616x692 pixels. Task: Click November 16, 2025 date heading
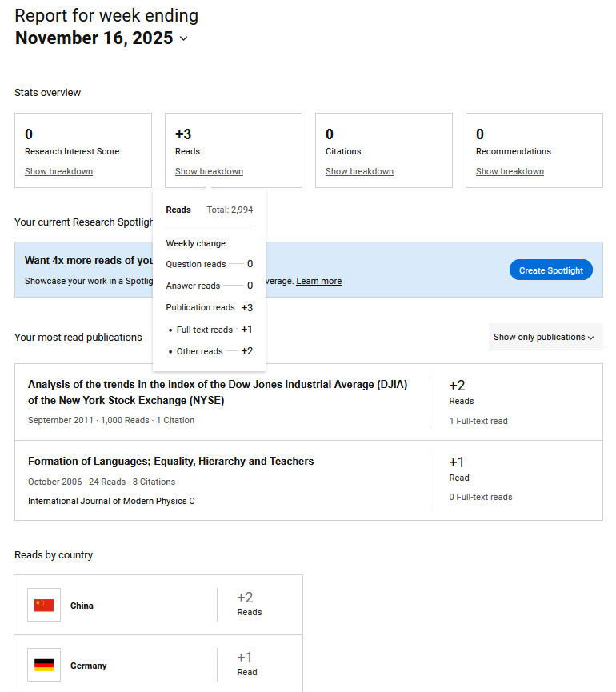94,38
